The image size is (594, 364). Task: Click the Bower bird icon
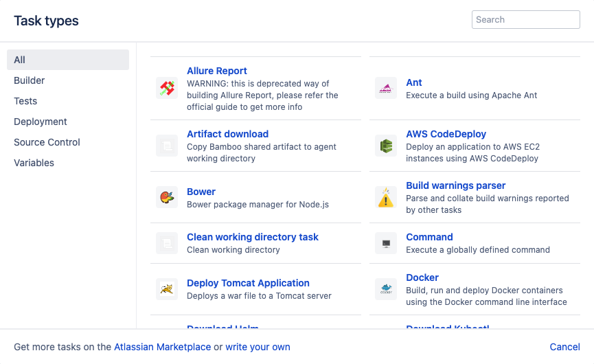pyautogui.click(x=167, y=197)
